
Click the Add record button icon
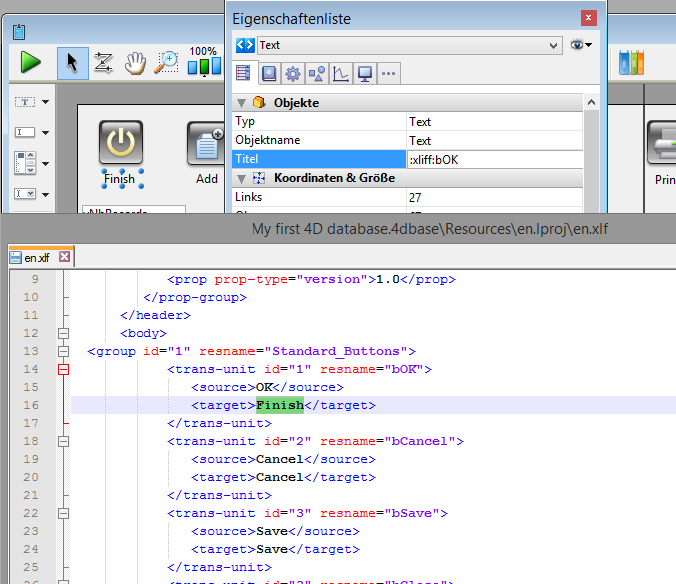(x=207, y=144)
